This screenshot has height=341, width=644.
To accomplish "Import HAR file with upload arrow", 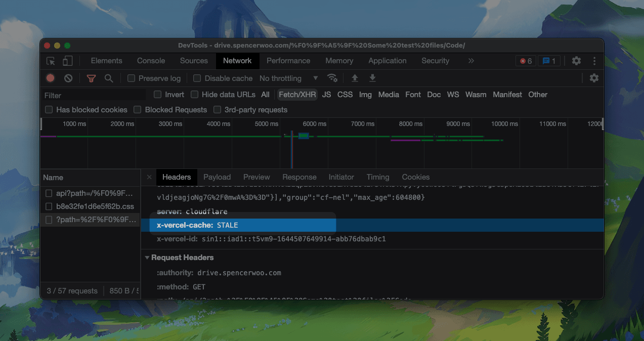I will 355,78.
